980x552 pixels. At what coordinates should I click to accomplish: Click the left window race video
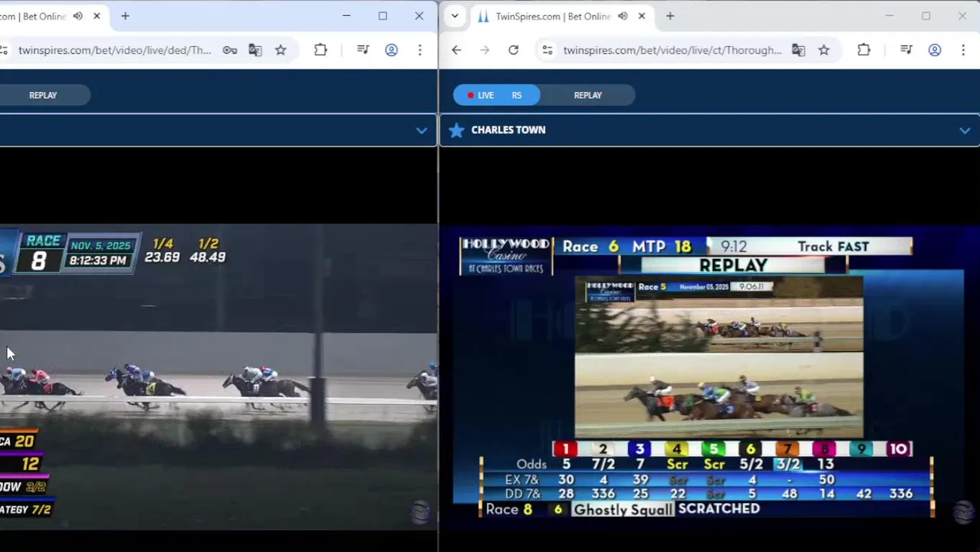(x=219, y=376)
